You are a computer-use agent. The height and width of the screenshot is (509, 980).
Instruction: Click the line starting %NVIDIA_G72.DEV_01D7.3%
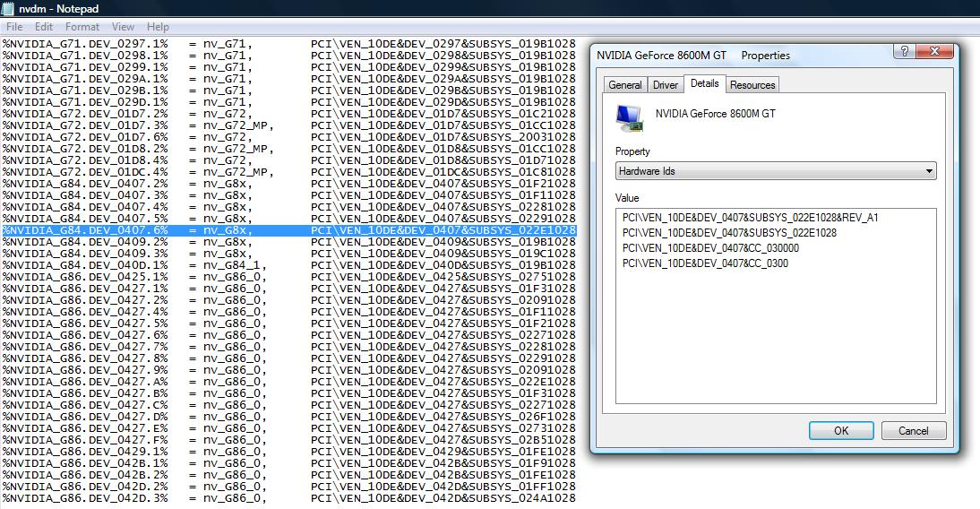pyautogui.click(x=288, y=125)
